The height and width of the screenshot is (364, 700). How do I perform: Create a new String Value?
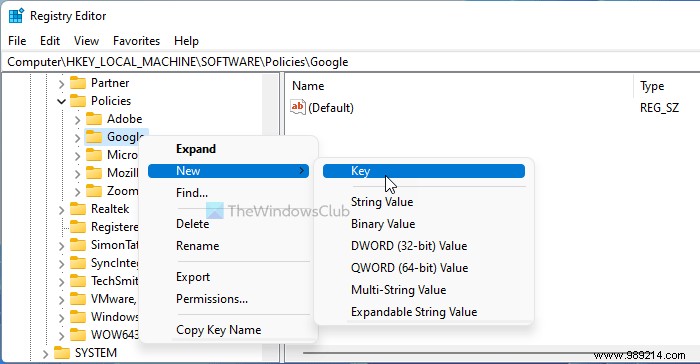(424, 202)
